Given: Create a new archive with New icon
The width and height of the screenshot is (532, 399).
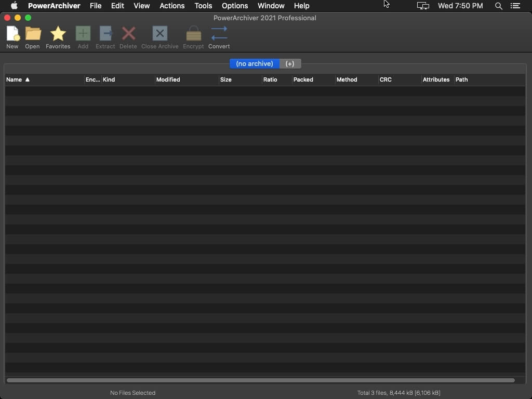Looking at the screenshot, I should pos(12,34).
